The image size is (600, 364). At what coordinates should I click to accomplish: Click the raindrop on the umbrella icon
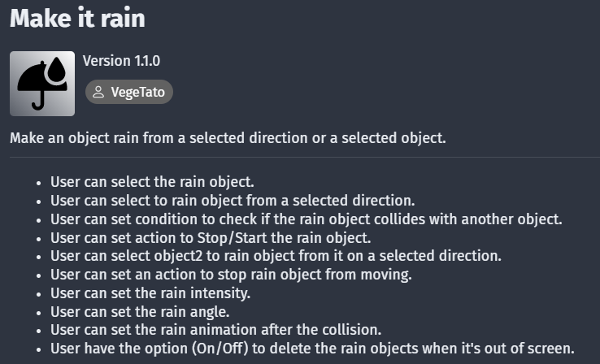(x=58, y=70)
